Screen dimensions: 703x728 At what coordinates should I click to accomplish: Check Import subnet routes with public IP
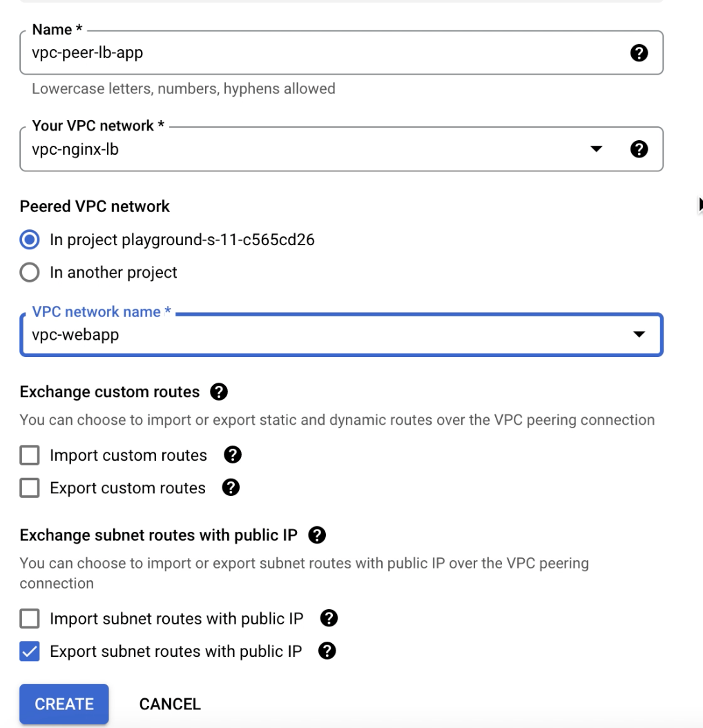pos(30,618)
